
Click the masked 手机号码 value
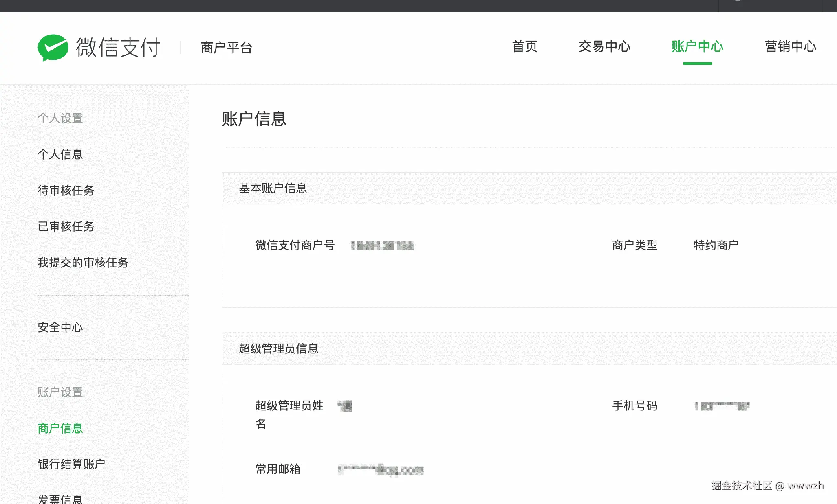click(722, 405)
